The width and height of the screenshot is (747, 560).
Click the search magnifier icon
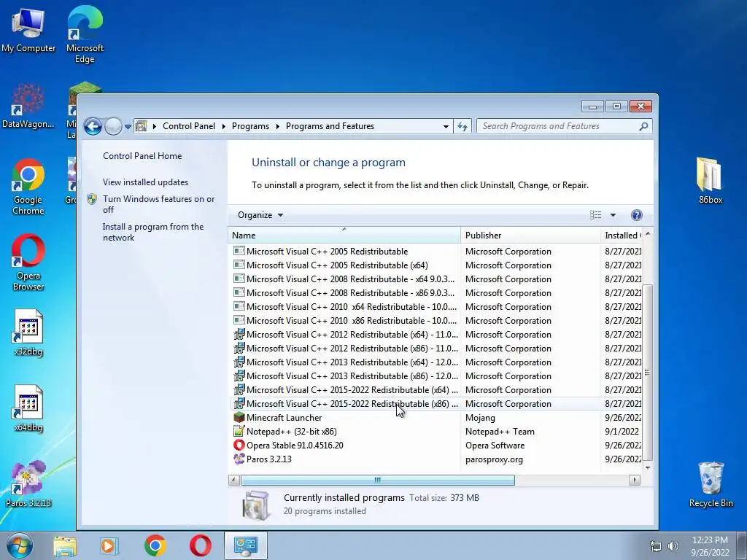tap(643, 126)
